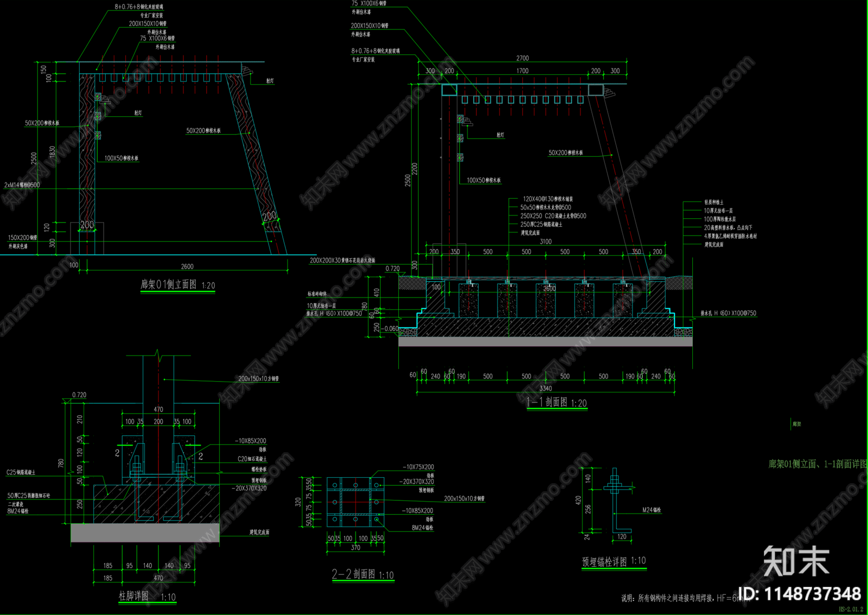The width and height of the screenshot is (868, 615).
Task: Click the 8M24锚栓 label in 2-2 section
Action: [423, 528]
